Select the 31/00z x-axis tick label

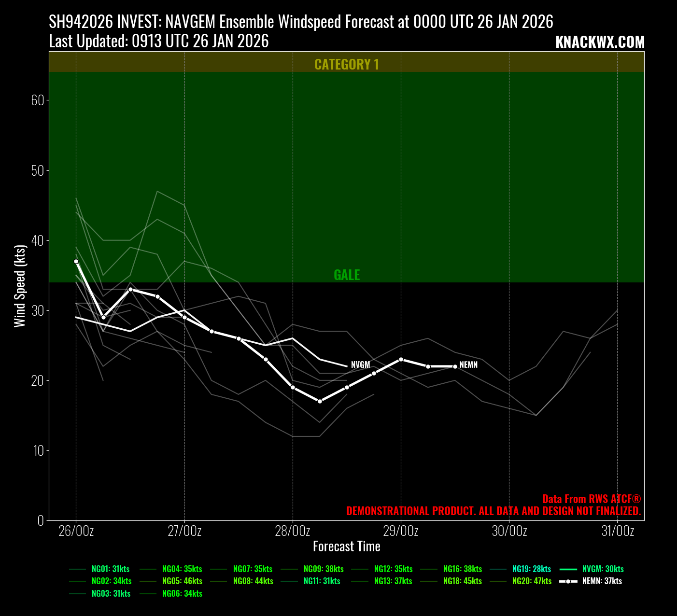click(618, 531)
